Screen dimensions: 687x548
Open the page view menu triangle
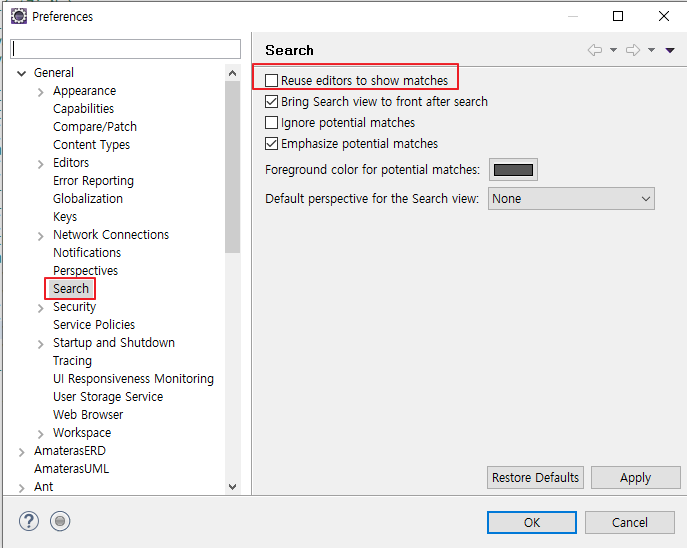pos(670,50)
